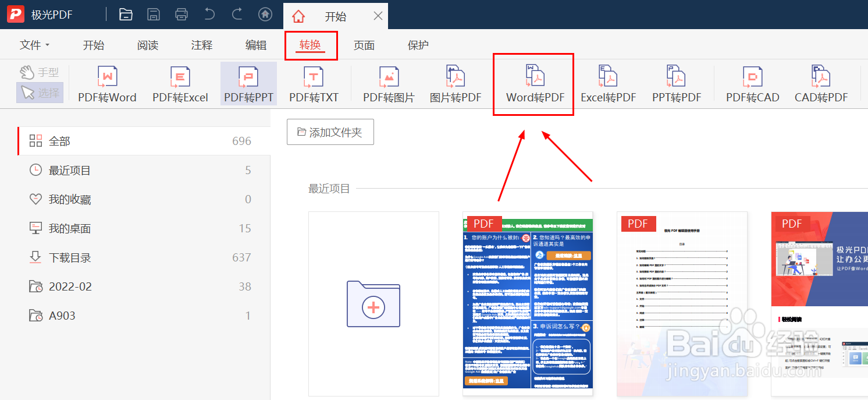Select 下载目录 in the sidebar
868x400 pixels.
tap(144, 257)
